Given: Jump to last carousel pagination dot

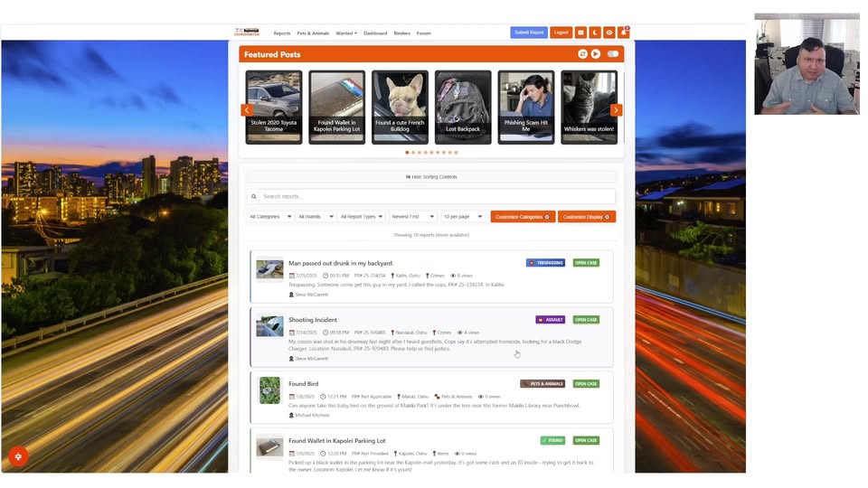Looking at the screenshot, I should coord(456,152).
